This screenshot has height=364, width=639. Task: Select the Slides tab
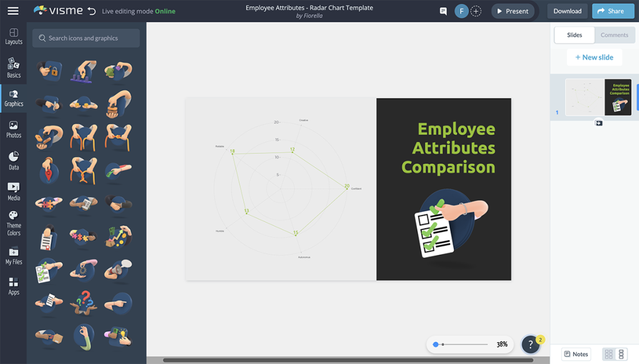[x=573, y=35]
